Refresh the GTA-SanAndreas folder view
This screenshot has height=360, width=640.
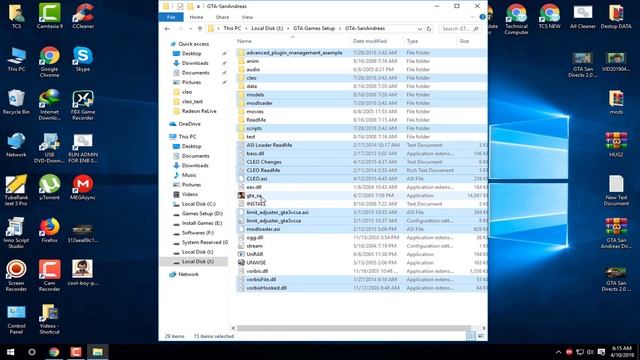(x=429, y=29)
